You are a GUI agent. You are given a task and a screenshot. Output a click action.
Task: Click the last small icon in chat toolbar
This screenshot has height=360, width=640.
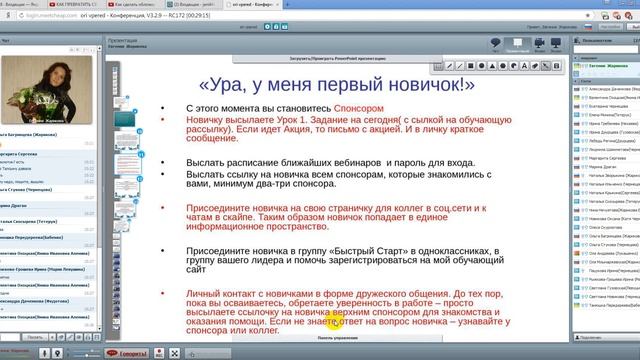coord(97,337)
